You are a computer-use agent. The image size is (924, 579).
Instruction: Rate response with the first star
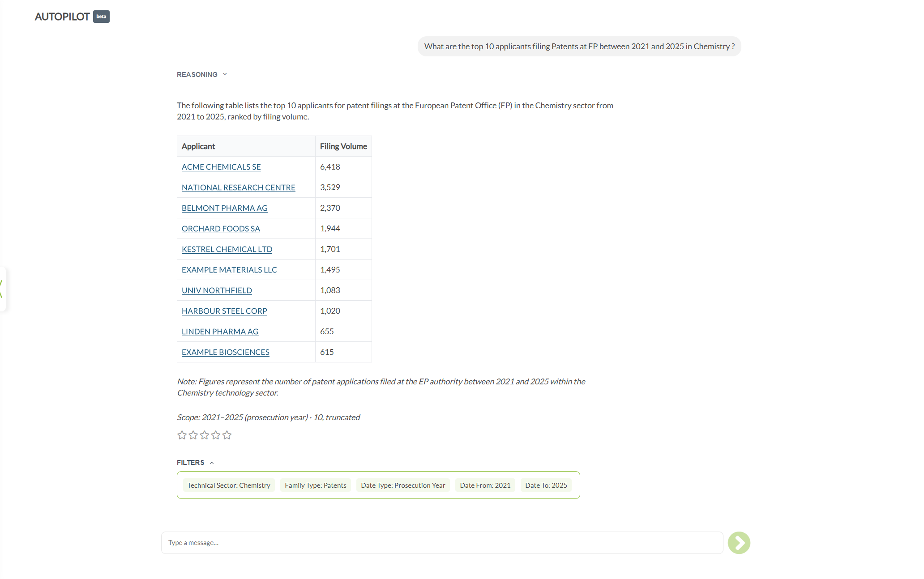click(x=182, y=435)
